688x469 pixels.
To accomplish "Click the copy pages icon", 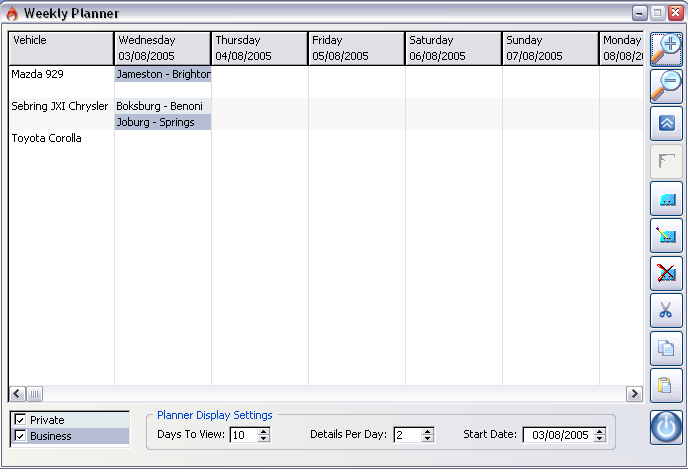I will coord(666,348).
